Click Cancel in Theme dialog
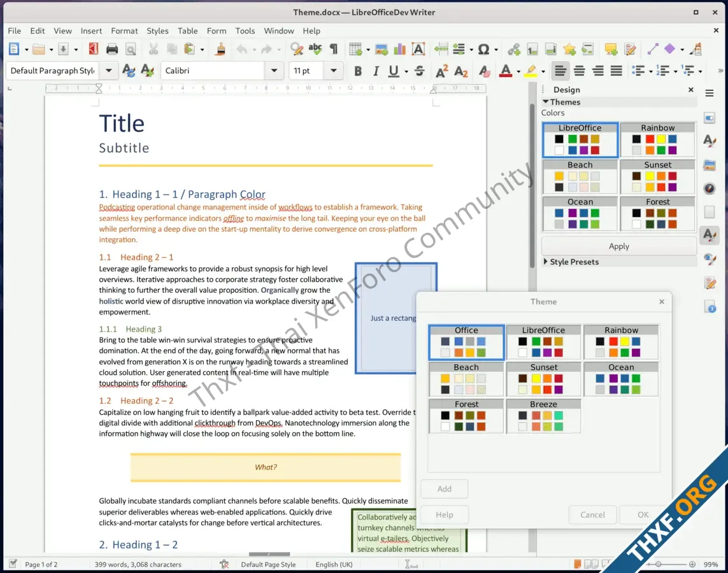The height and width of the screenshot is (573, 728). click(x=592, y=514)
